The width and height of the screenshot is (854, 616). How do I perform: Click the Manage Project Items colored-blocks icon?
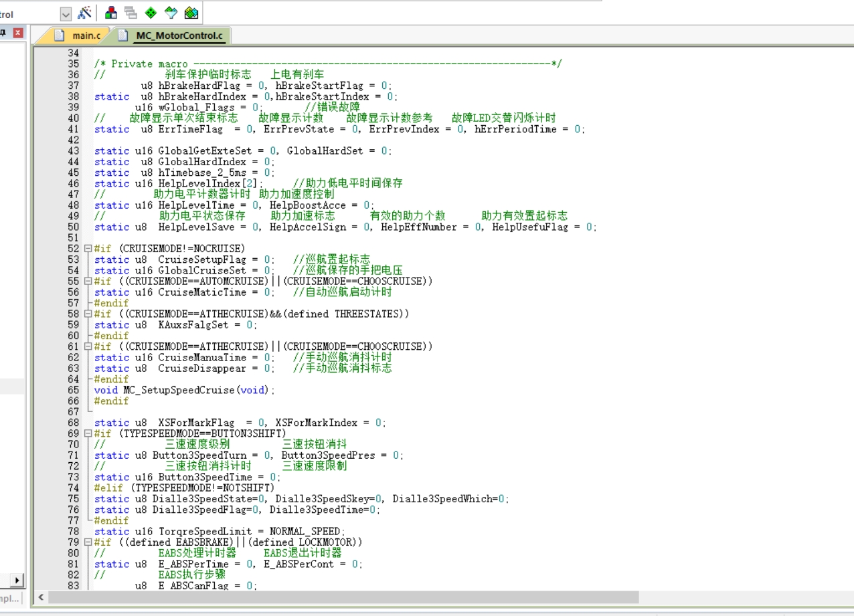pos(111,13)
